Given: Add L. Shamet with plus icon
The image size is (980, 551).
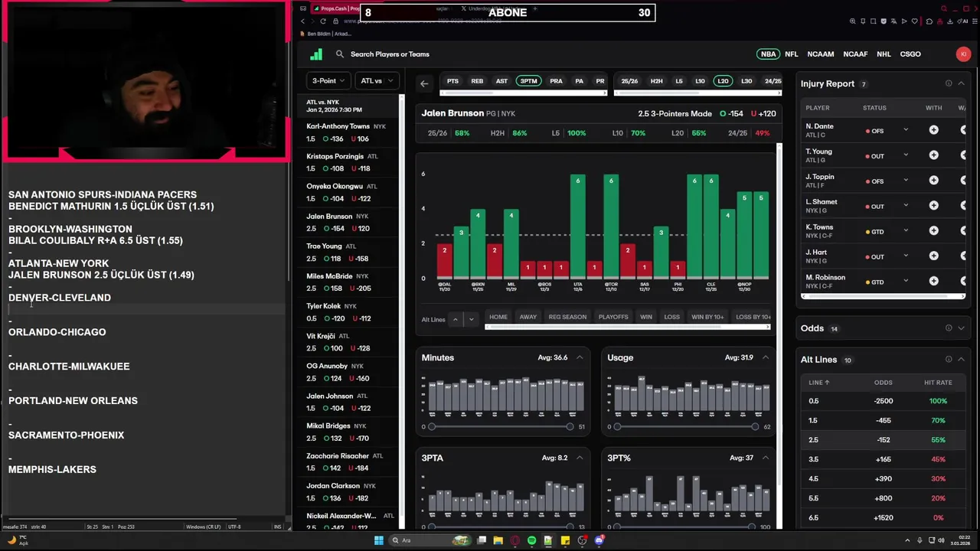Looking at the screenshot, I should click(x=933, y=206).
